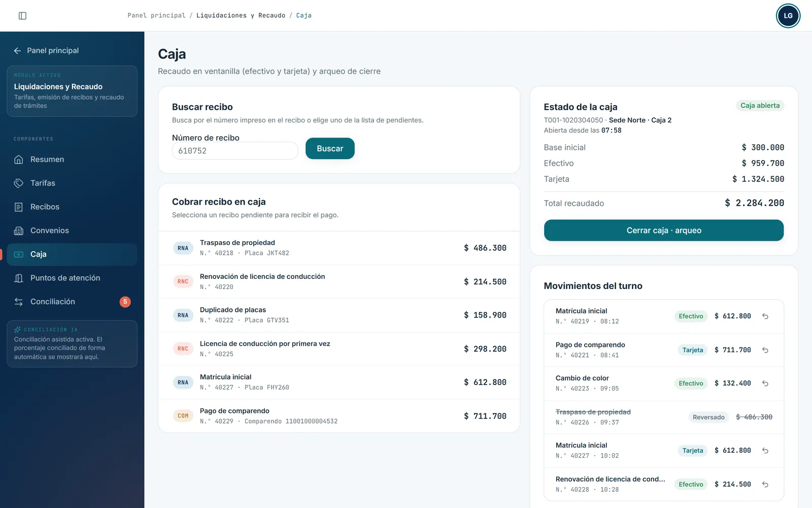Navigate to Conciliación
This screenshot has width=812, height=508.
(72, 302)
